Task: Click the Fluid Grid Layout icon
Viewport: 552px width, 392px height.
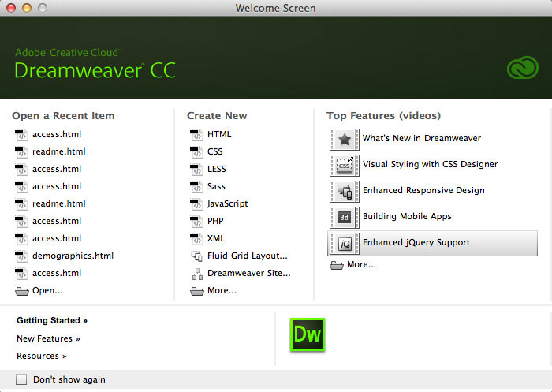Action: pyautogui.click(x=197, y=256)
